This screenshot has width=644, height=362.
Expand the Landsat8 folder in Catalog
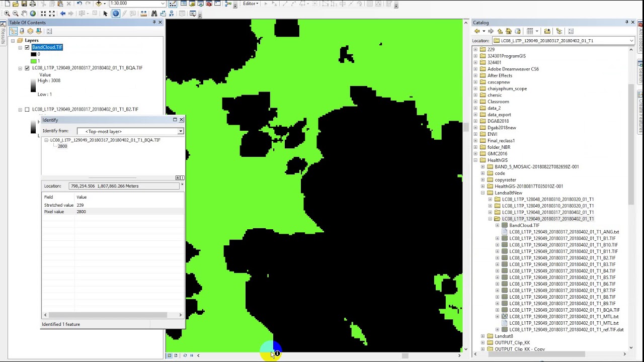[483, 336]
